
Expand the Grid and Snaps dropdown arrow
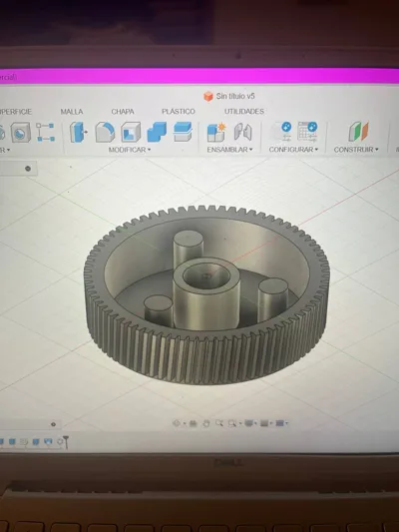(x=271, y=423)
